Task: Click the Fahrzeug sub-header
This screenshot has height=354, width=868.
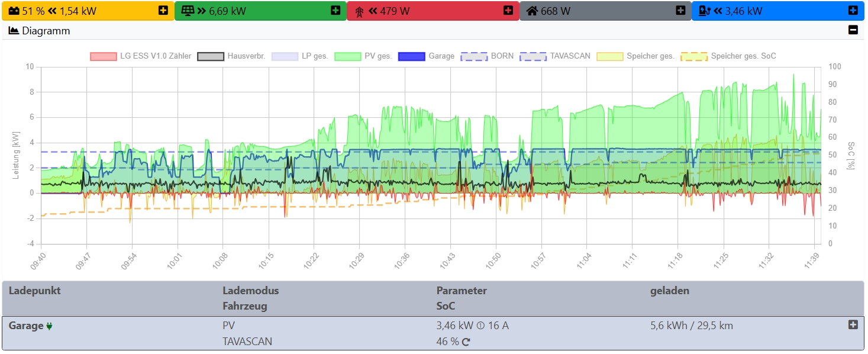Action: pyautogui.click(x=244, y=307)
